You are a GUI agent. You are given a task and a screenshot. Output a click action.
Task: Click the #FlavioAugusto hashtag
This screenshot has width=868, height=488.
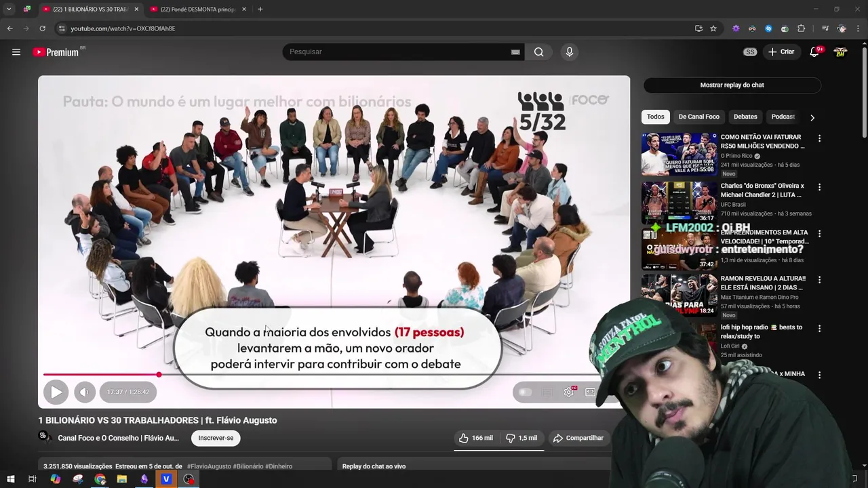(x=209, y=466)
